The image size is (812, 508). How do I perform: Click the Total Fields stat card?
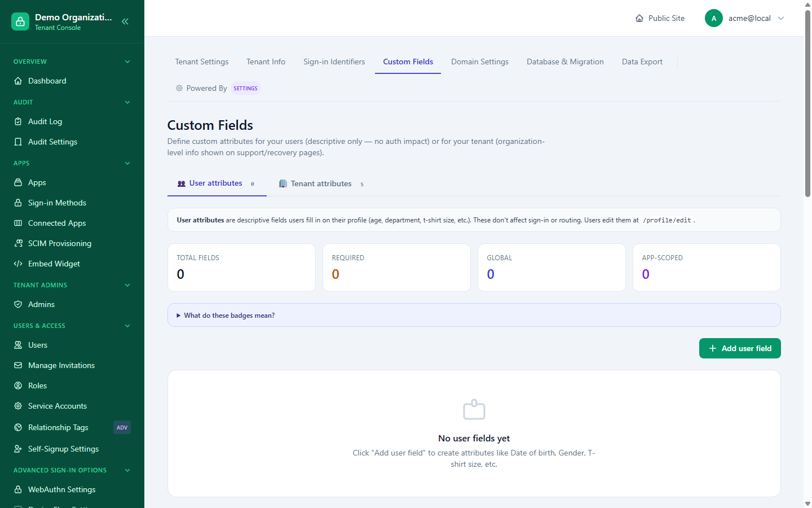[241, 268]
